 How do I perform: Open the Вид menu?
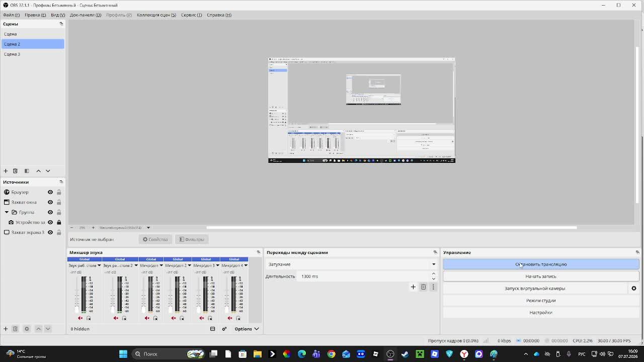click(58, 15)
